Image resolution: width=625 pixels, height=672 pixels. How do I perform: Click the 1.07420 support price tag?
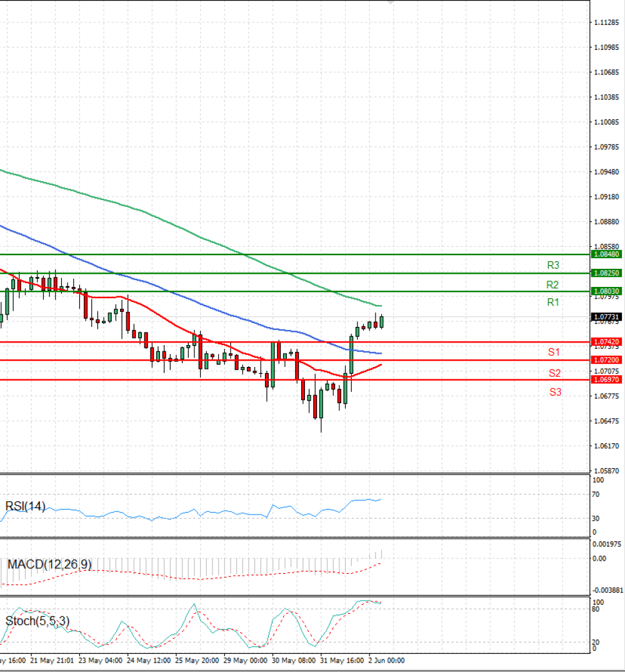606,341
